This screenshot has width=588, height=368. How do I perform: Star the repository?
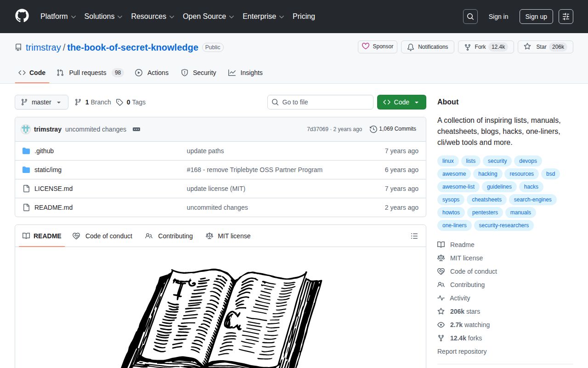point(536,47)
